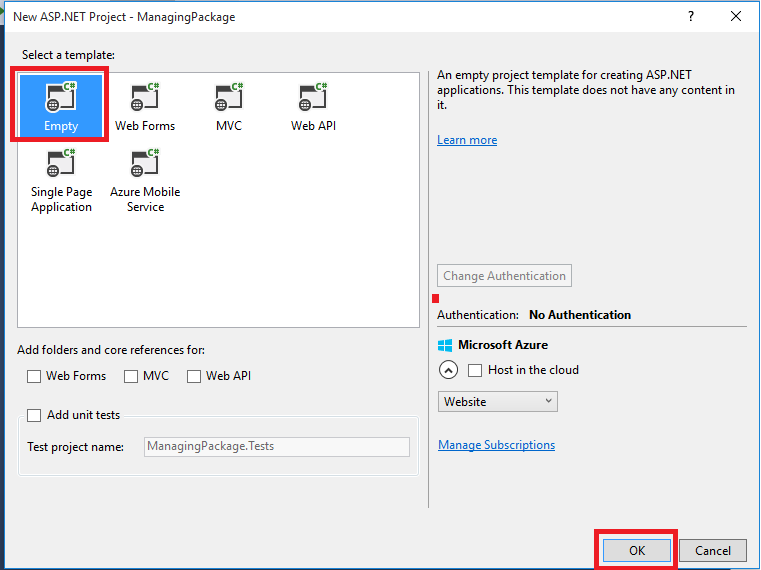Tick the Web Forms folders checkbox
Screen dimensions: 761x570
[x=33, y=376]
